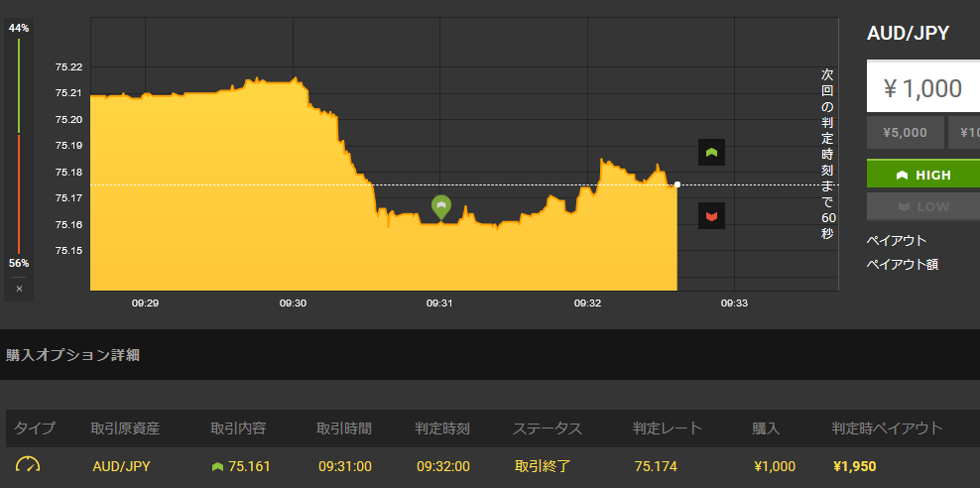Click the 判定時刻 column header
This screenshot has height=488, width=980.
point(441,428)
